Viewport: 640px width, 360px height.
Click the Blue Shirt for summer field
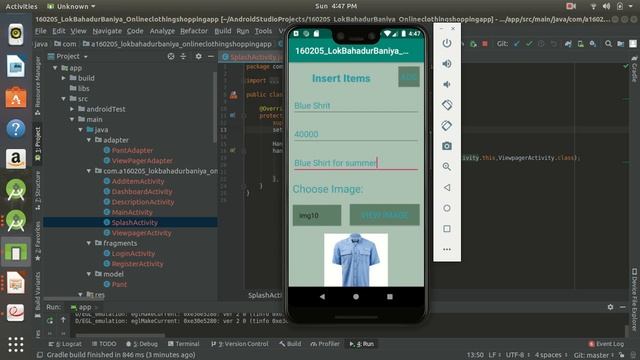point(356,162)
